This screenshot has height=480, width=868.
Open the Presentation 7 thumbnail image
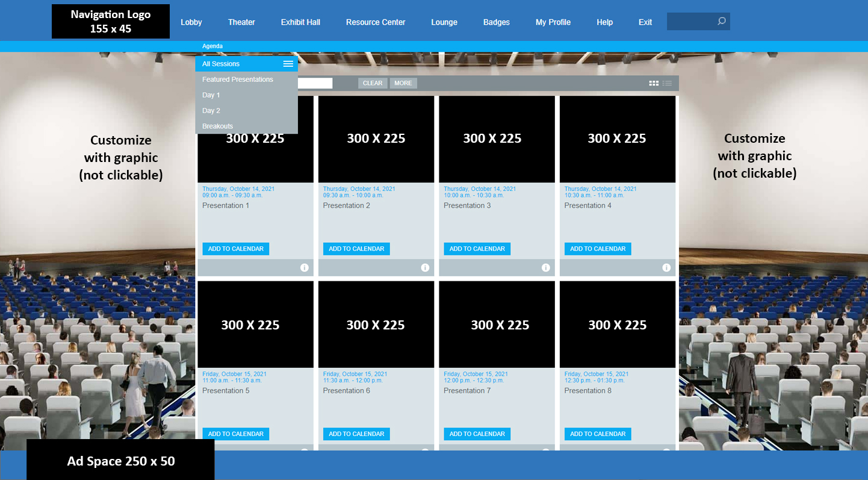[x=497, y=324]
